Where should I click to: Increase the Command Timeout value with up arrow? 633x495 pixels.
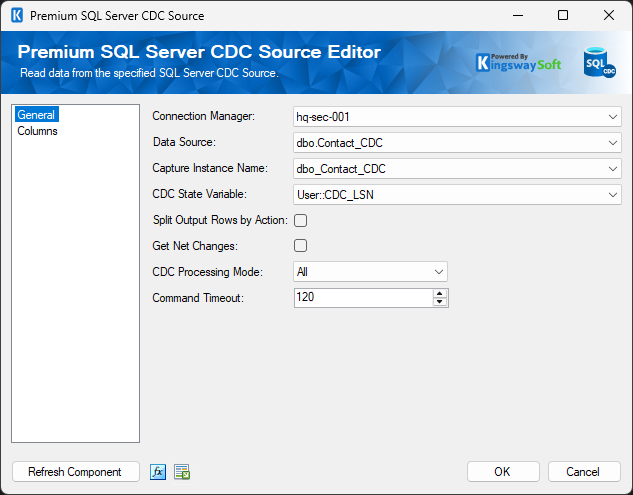(x=440, y=294)
